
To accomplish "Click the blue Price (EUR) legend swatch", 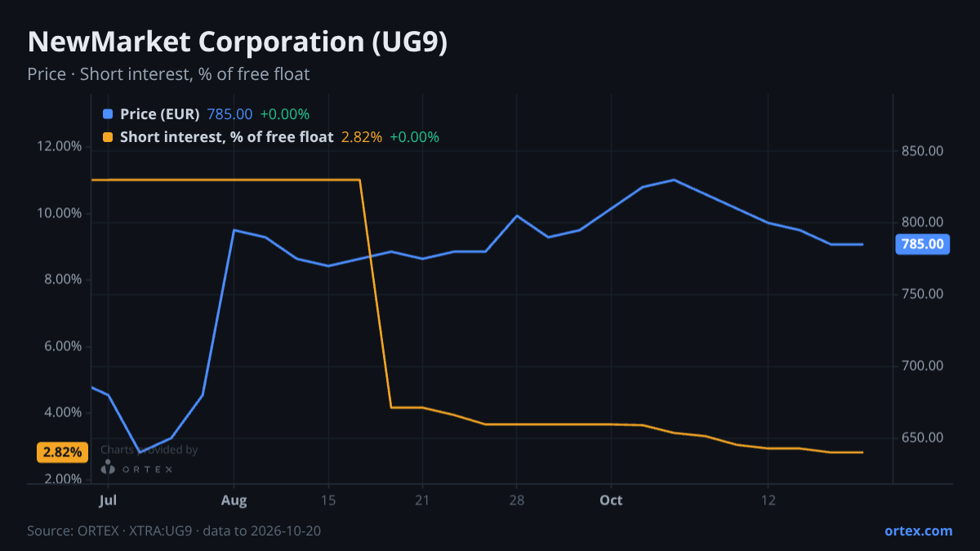I will click(x=108, y=114).
